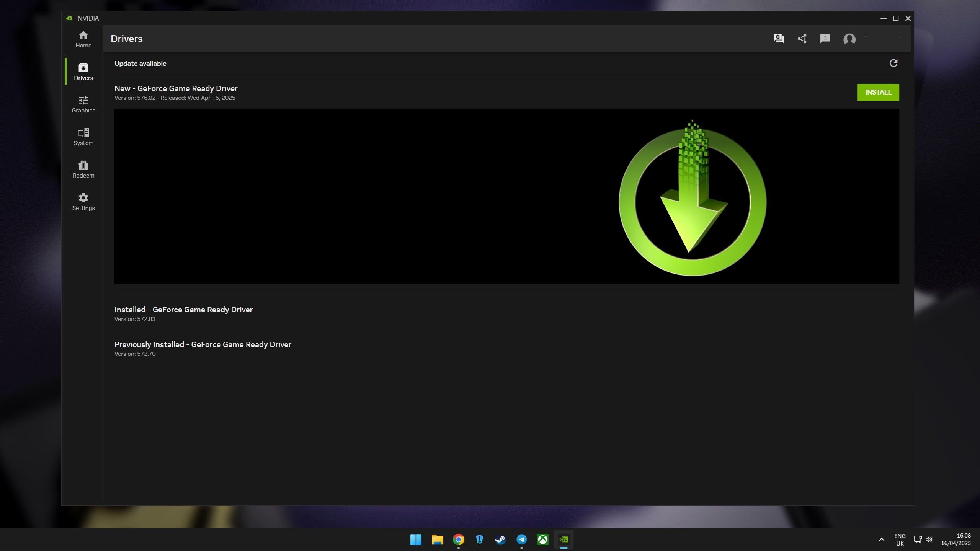980x551 pixels.
Task: Click the NVIDIA app taskbar icon
Action: (563, 540)
